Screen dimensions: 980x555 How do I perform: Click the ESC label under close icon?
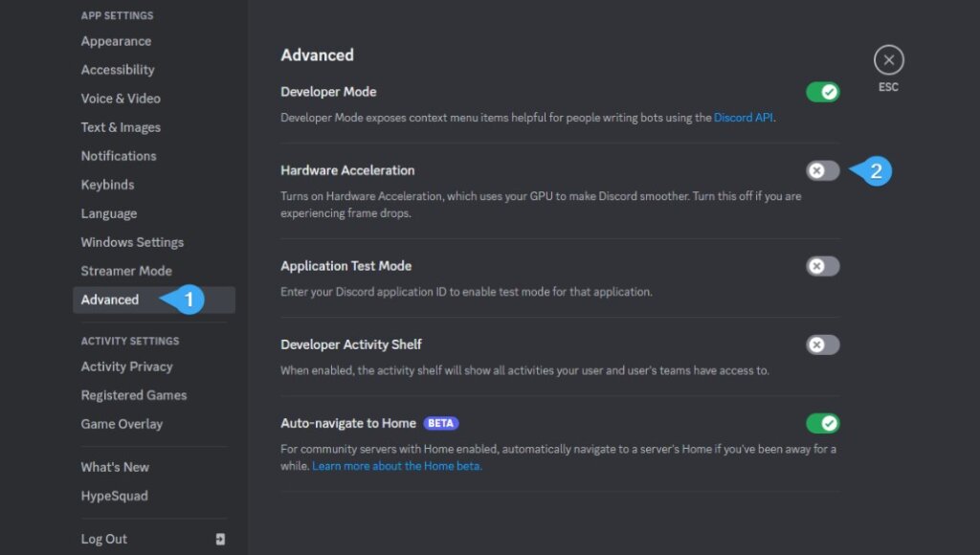tap(888, 87)
